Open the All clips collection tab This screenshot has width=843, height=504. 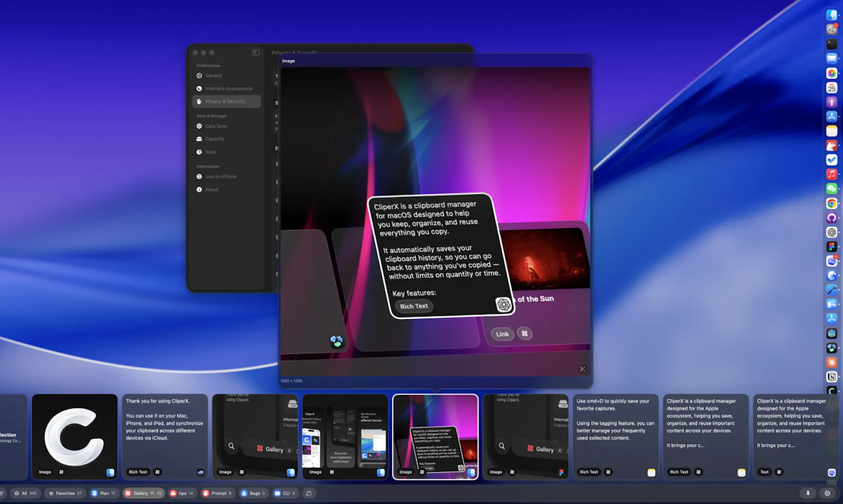[25, 493]
